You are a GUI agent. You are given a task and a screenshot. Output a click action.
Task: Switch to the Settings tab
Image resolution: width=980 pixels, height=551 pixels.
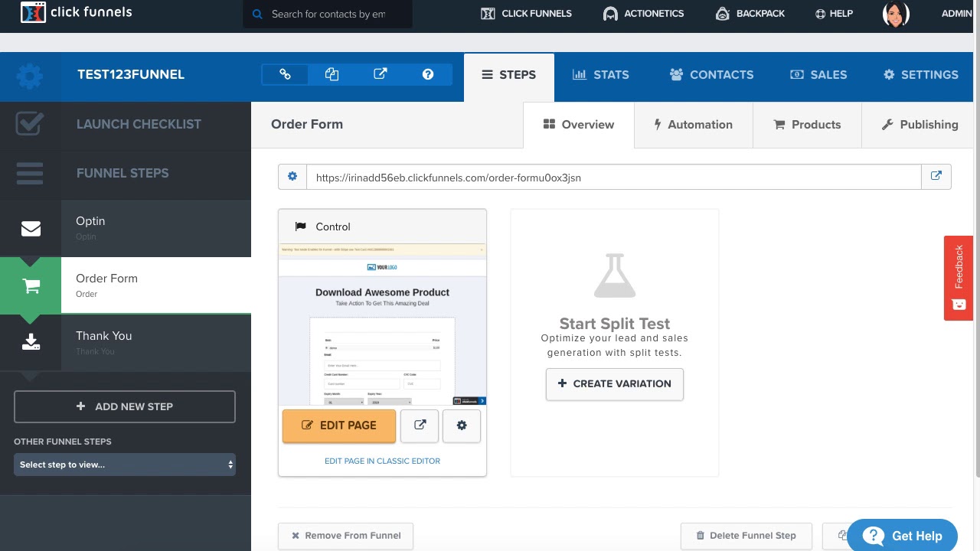point(920,75)
